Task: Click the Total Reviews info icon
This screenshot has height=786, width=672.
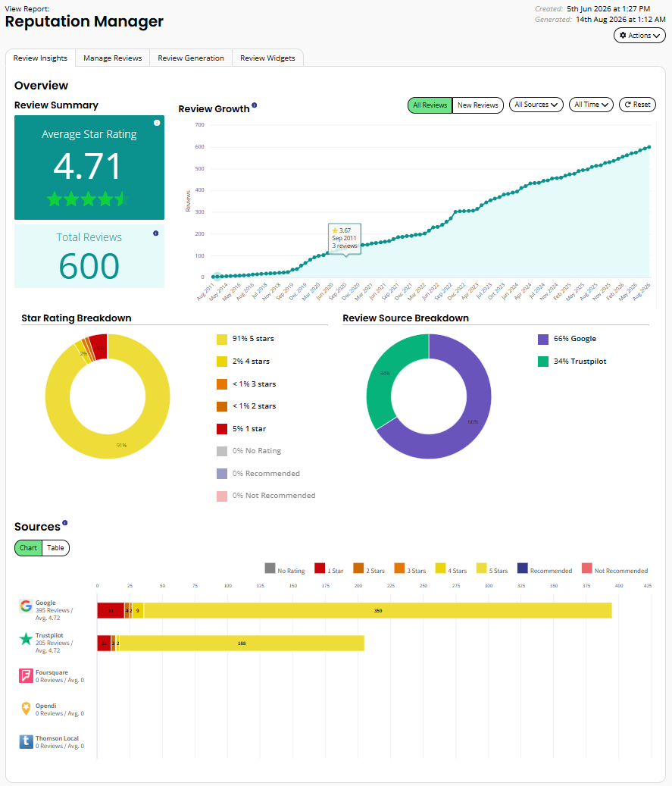Action: tap(156, 233)
